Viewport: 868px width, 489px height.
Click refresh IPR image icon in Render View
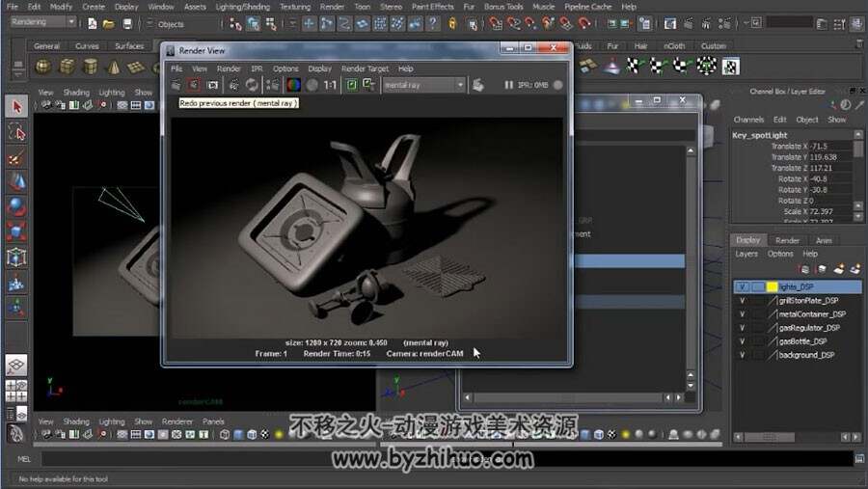252,85
